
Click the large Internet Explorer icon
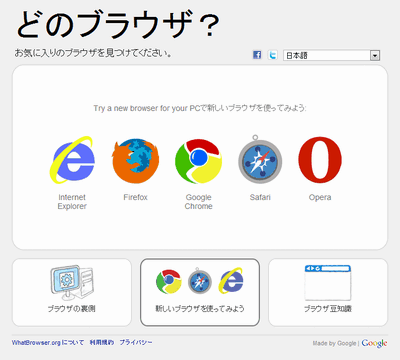72,160
